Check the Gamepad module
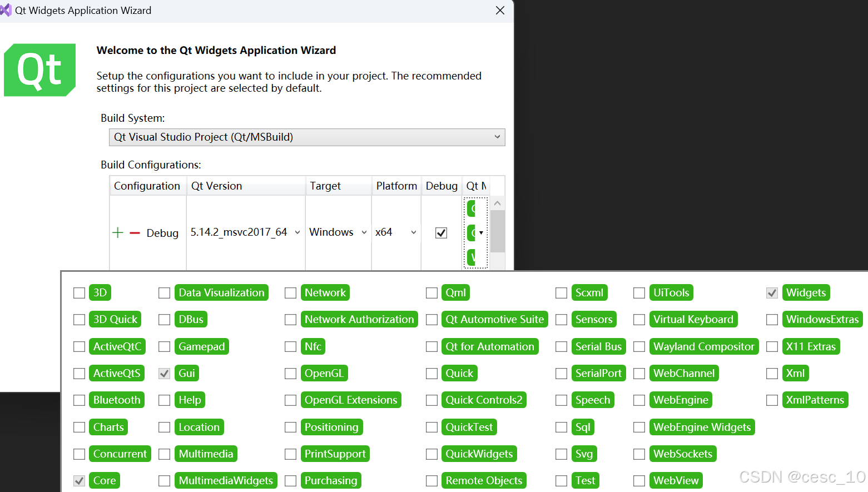Viewport: 868px width, 492px height. [x=164, y=347]
